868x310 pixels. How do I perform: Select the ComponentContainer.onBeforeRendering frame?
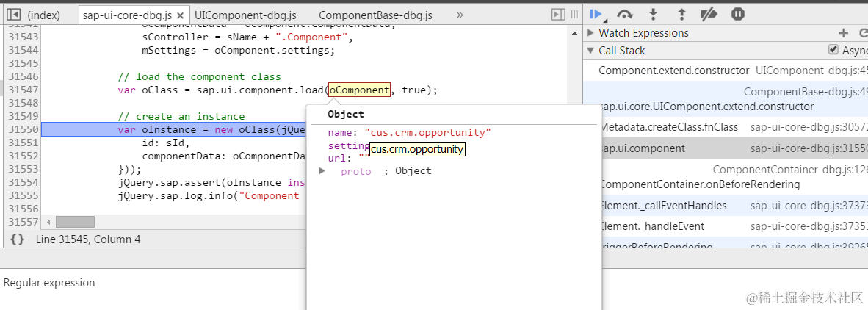(x=700, y=184)
